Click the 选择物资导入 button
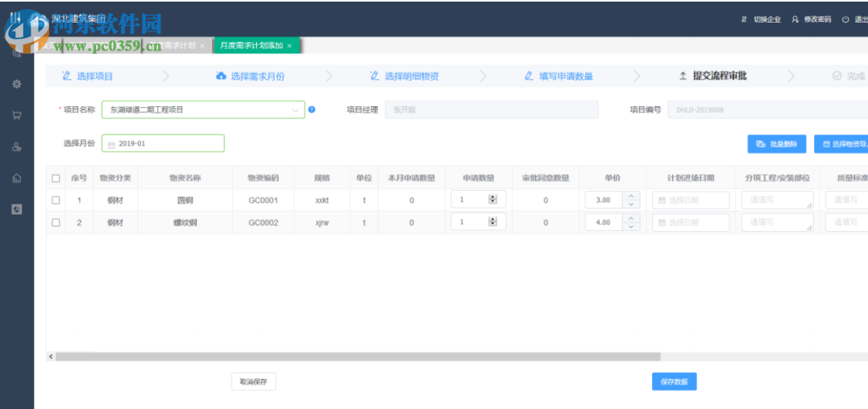The width and height of the screenshot is (868, 409). coord(841,143)
